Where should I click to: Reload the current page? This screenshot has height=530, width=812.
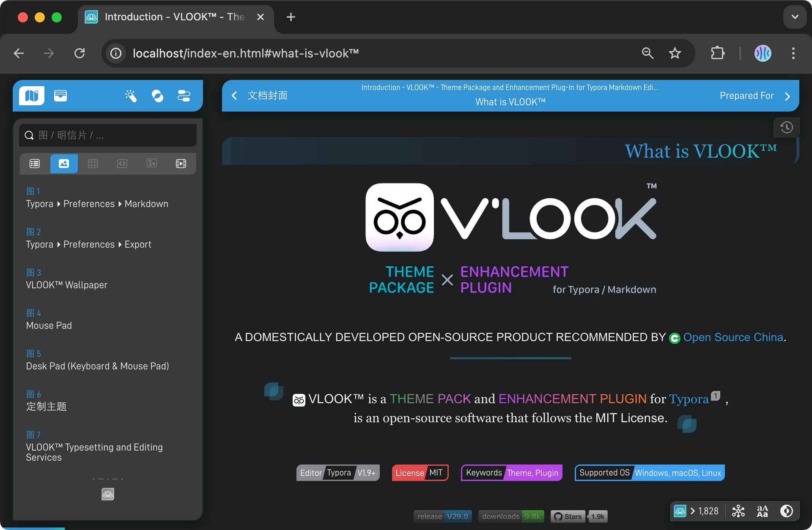(80, 53)
